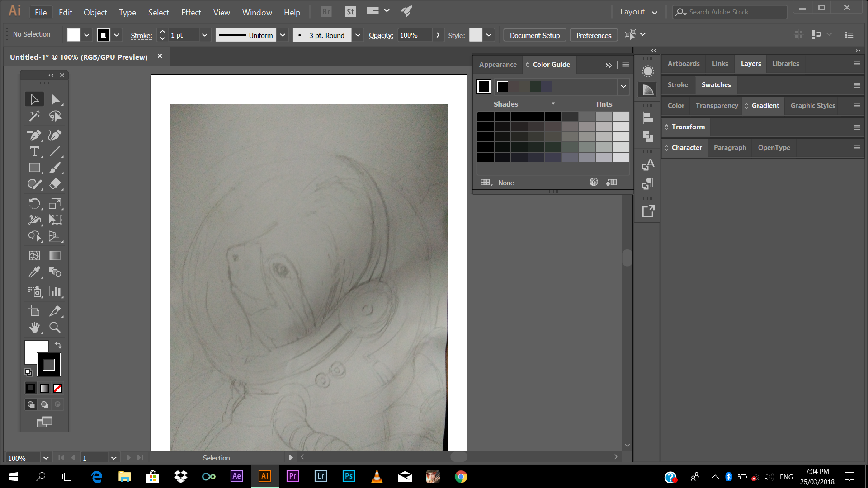
Task: Select the Pen tool
Action: 34,135
